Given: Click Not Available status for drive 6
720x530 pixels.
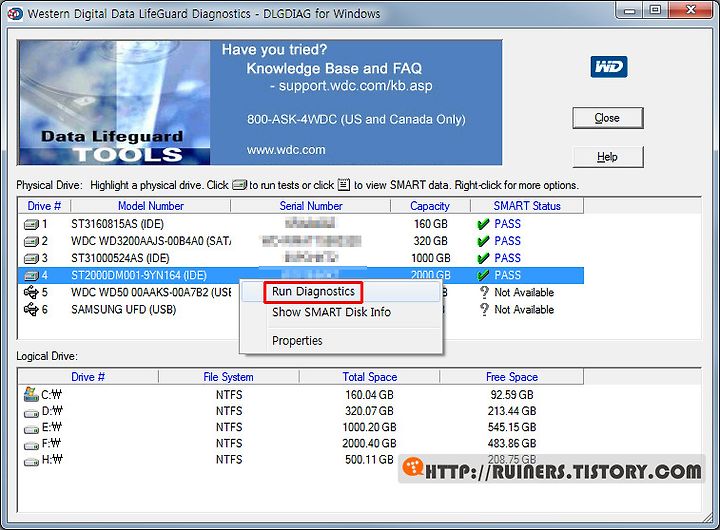Looking at the screenshot, I should [524, 309].
